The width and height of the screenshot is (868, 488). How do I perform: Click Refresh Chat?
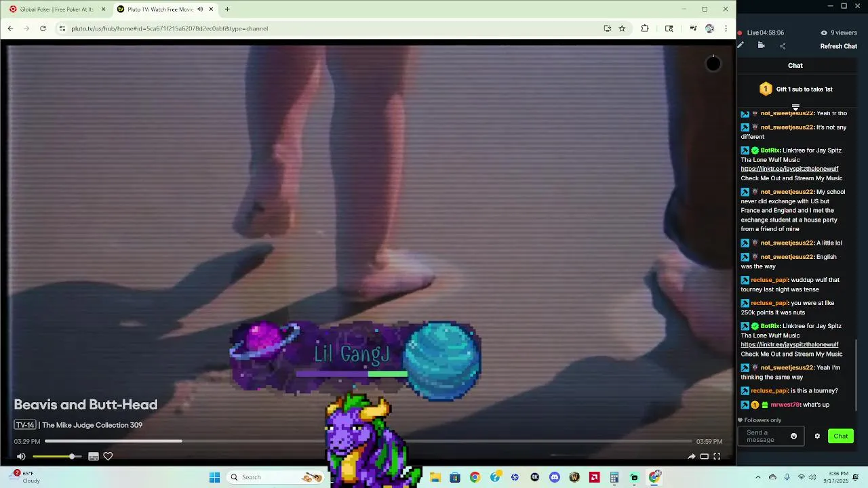(839, 46)
